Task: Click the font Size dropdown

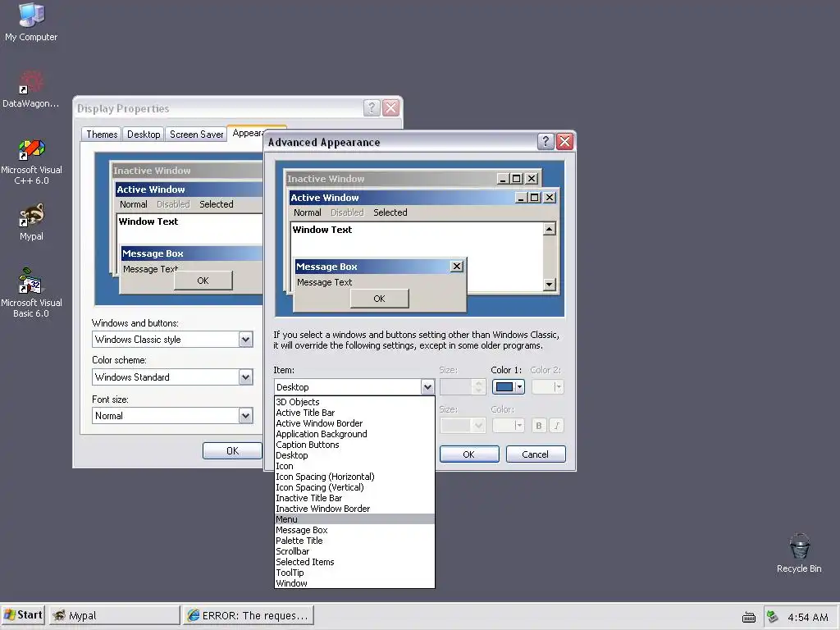Action: (463, 426)
